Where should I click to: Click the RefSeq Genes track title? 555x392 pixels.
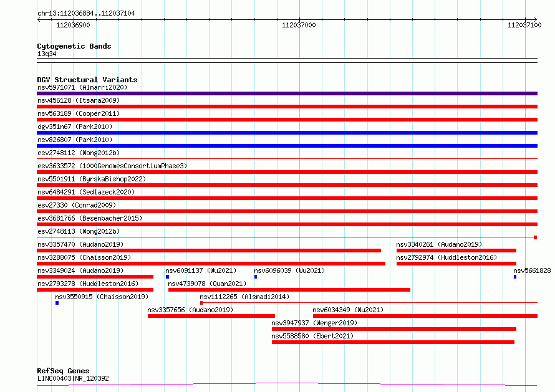(x=63, y=371)
